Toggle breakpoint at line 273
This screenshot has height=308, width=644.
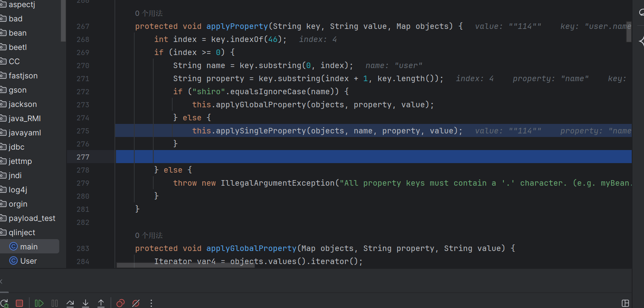coord(83,105)
